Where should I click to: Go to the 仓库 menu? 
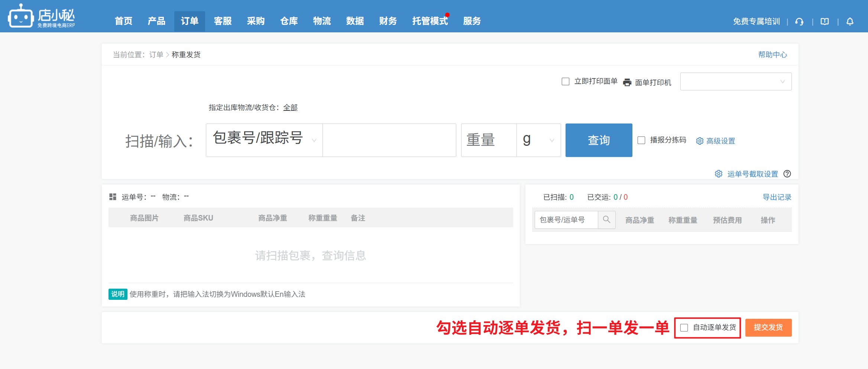[289, 21]
